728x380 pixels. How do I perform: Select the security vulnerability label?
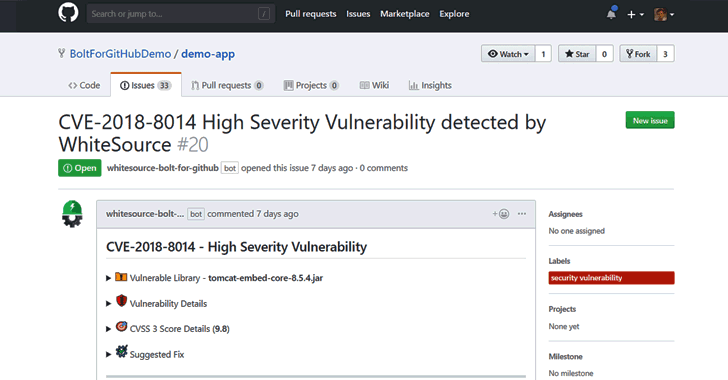coord(611,278)
